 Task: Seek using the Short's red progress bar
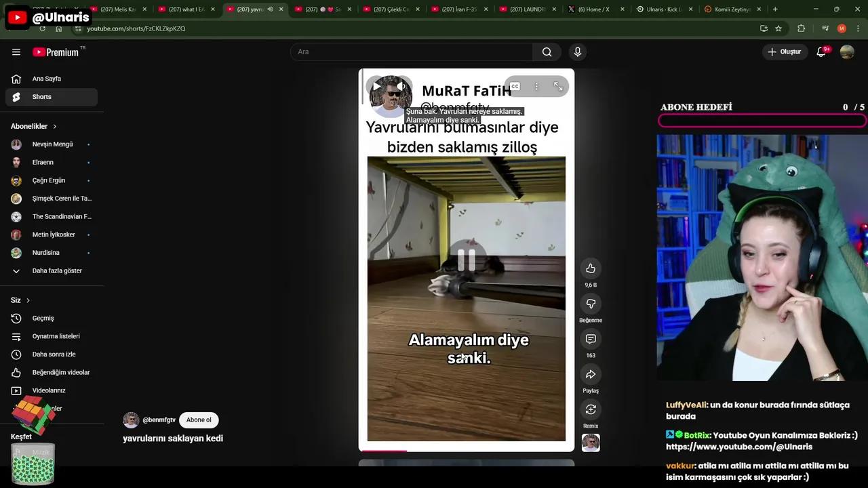coord(467,450)
